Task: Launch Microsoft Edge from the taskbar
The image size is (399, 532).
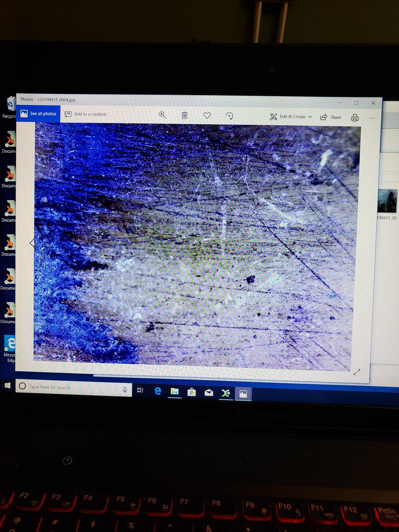Action: point(158,391)
